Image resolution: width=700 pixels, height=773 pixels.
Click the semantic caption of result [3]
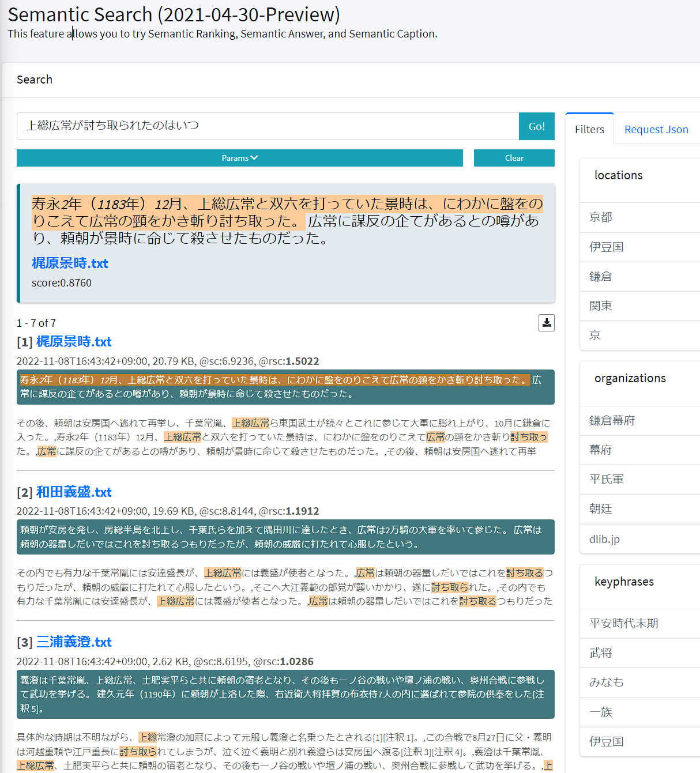(285, 694)
